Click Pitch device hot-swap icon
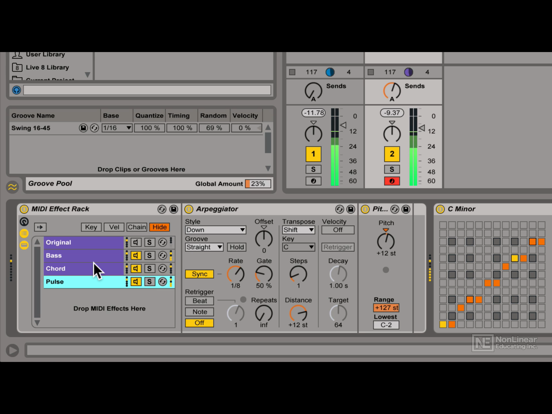The image size is (552, 414). [x=395, y=209]
